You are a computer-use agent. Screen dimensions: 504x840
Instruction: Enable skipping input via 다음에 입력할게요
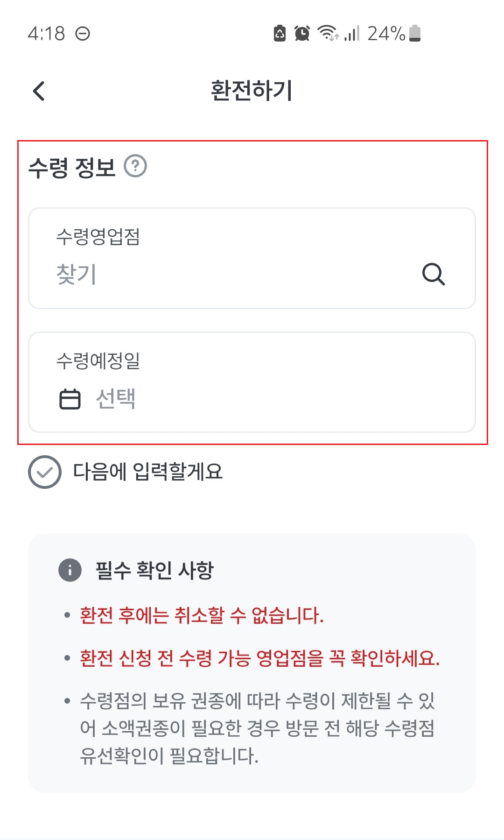pyautogui.click(x=149, y=473)
